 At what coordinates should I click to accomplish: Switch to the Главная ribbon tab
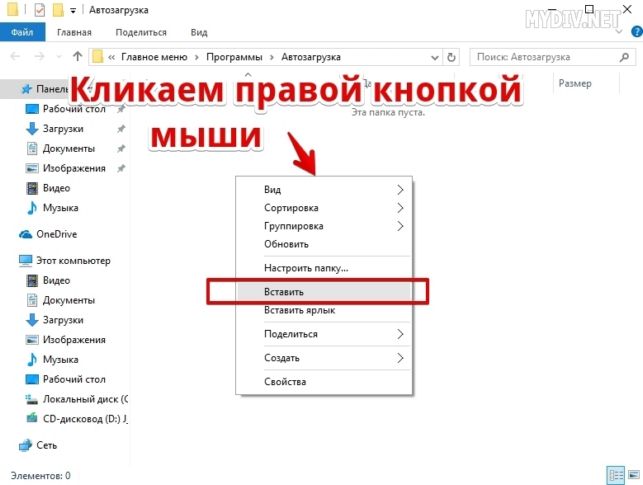[74, 32]
